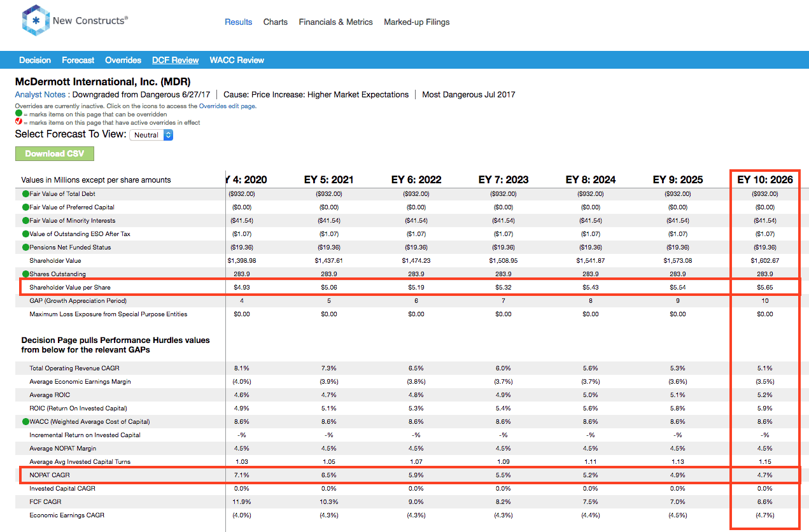The image size is (809, 532).
Task: Click ROIC value 5.9% in EY 10 column
Action: point(765,409)
